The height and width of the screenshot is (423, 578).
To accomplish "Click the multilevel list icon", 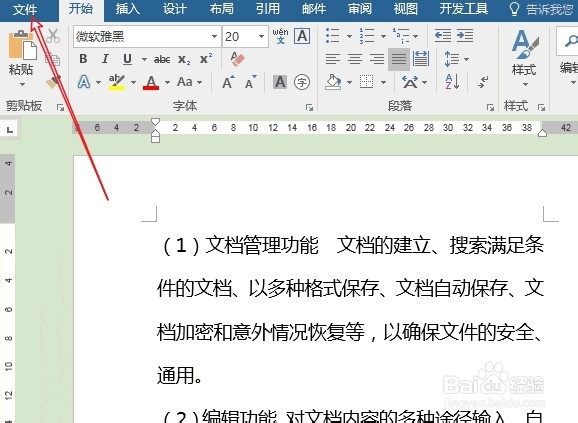I will pos(401,36).
